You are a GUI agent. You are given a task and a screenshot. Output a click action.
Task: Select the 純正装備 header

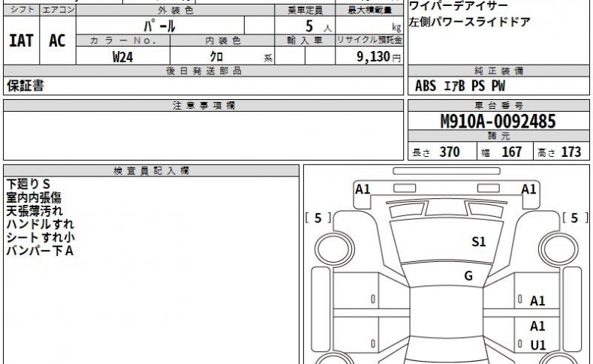(498, 71)
